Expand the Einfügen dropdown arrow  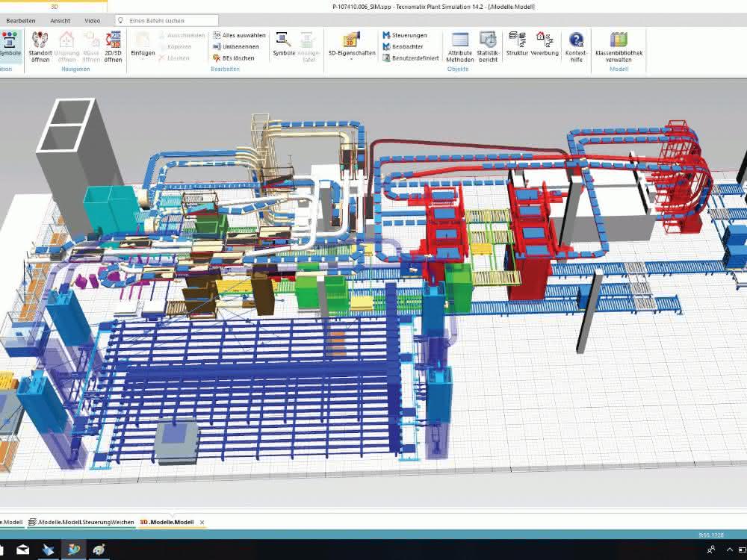(x=143, y=60)
